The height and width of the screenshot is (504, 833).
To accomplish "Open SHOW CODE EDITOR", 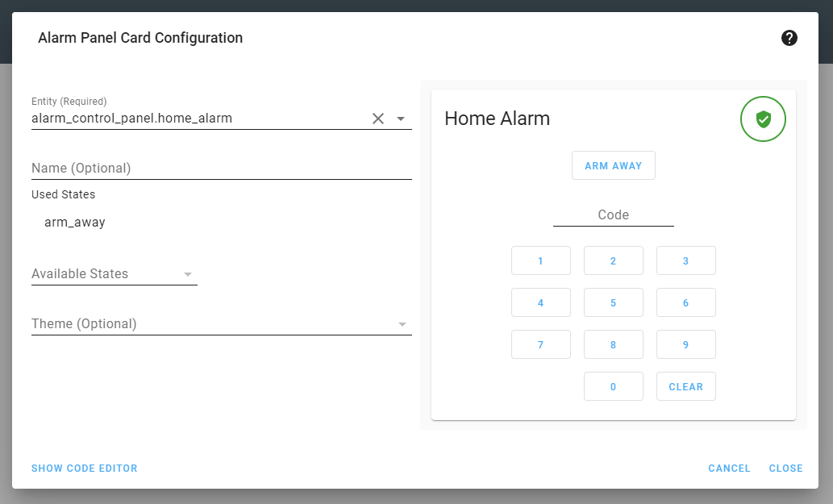I will point(84,468).
